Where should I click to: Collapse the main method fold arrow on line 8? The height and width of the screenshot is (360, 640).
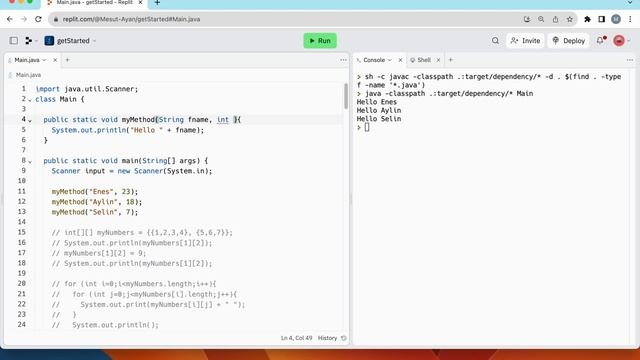30,162
